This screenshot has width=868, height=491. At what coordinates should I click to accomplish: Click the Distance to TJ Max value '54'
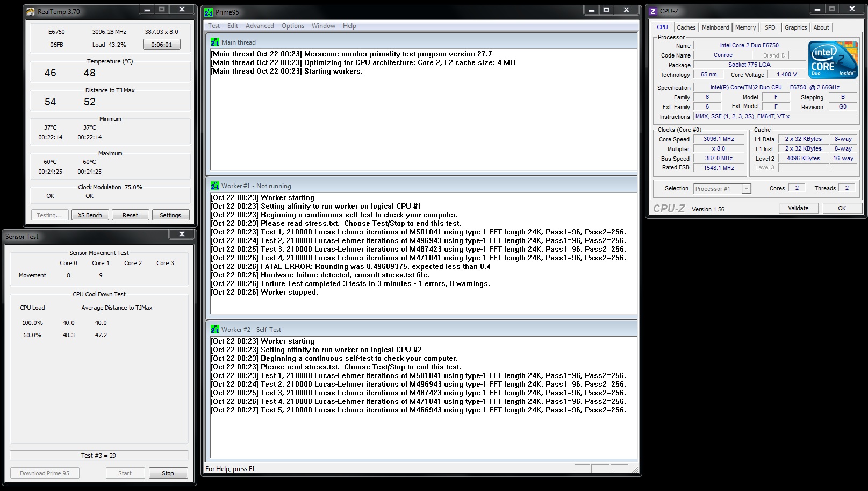pos(51,102)
